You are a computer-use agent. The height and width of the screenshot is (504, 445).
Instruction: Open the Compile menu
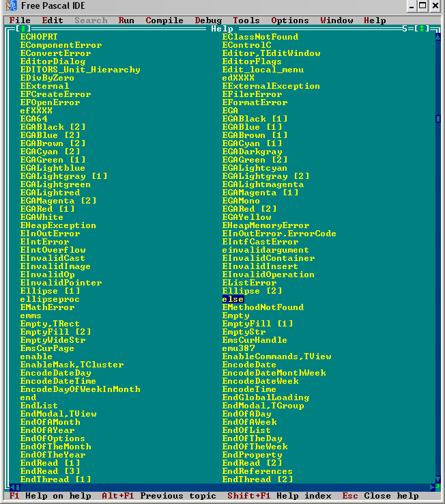pos(164,20)
